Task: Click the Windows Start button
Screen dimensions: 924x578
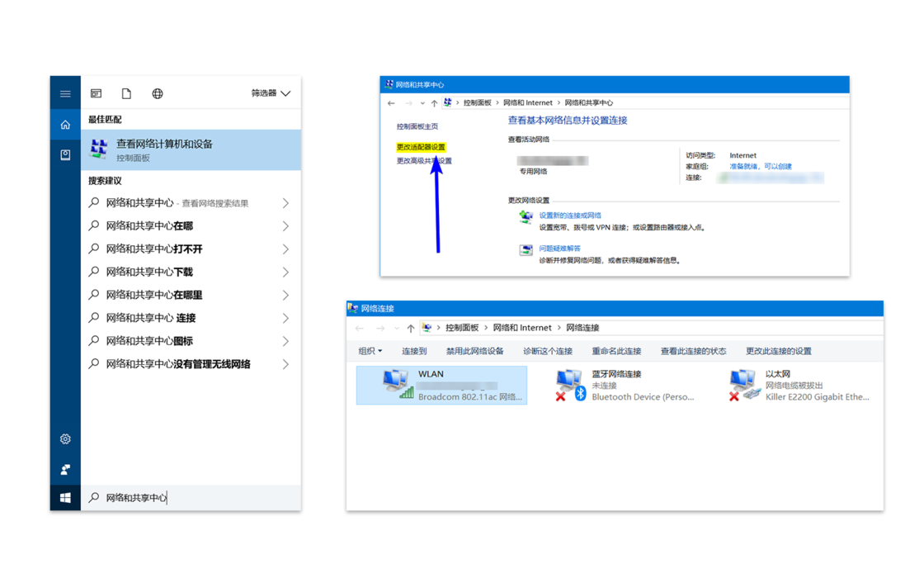Action: (65, 497)
